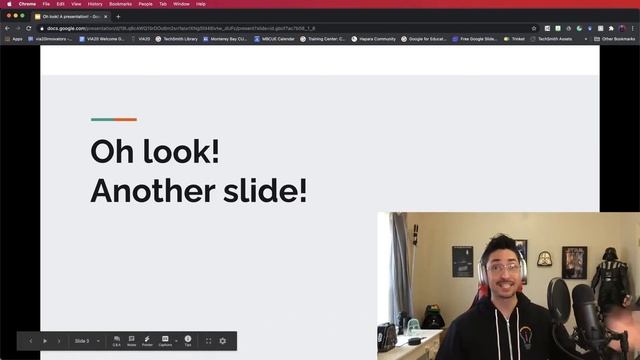The image size is (640, 360).
Task: Show the hidden bookmarks overflow chevron
Action: click(586, 39)
